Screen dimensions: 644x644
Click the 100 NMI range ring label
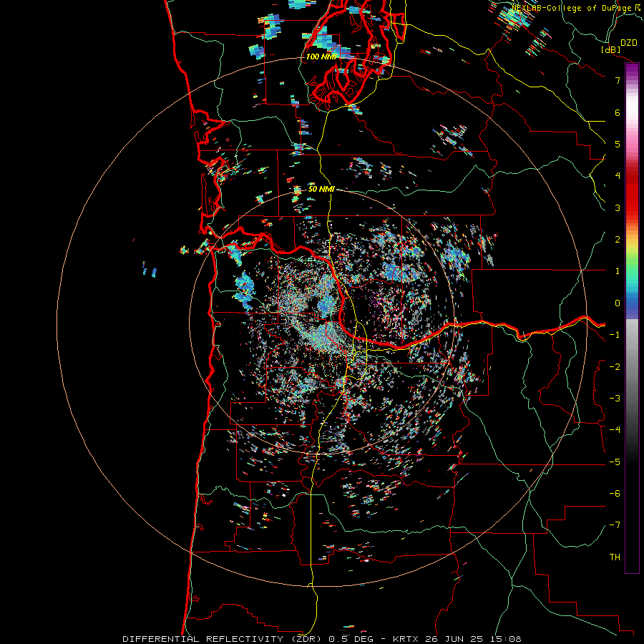coord(321,57)
